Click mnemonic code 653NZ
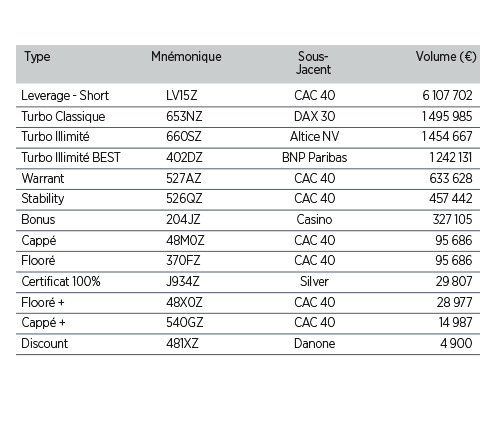Screen dimensions: 500x423 184,116
